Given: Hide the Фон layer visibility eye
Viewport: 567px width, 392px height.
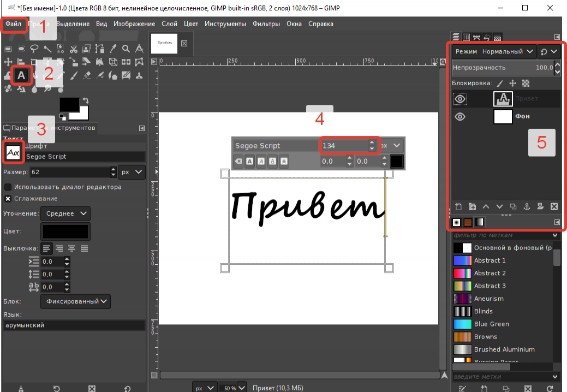Looking at the screenshot, I should [x=460, y=116].
